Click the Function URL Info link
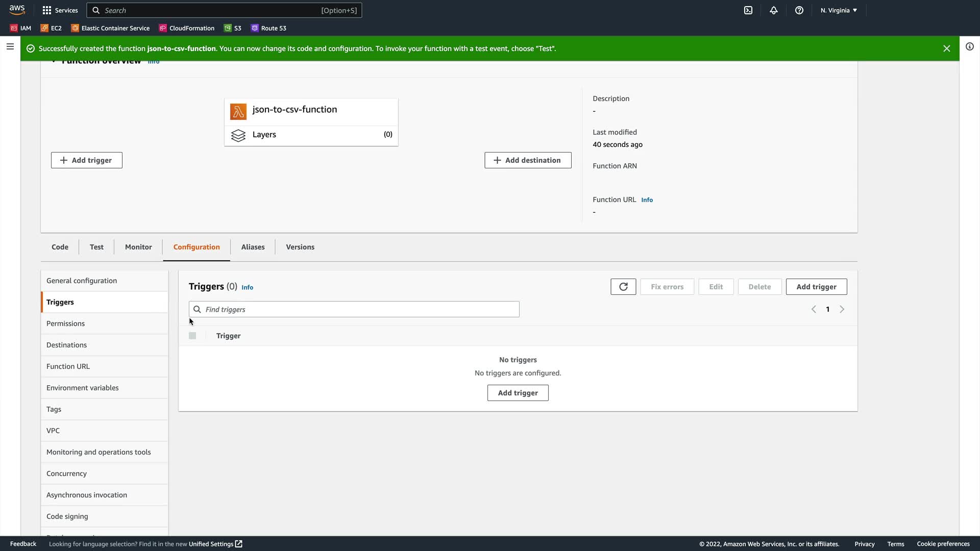This screenshot has height=551, width=980. (647, 200)
